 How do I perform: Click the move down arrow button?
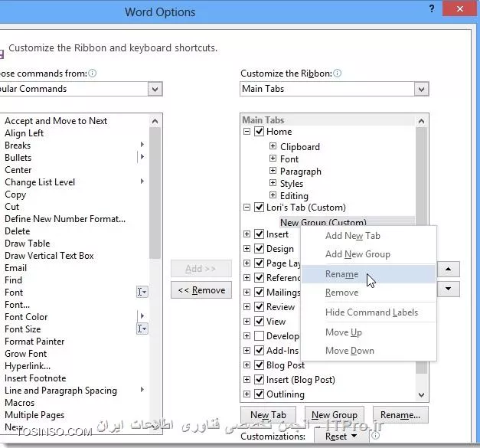coord(448,289)
